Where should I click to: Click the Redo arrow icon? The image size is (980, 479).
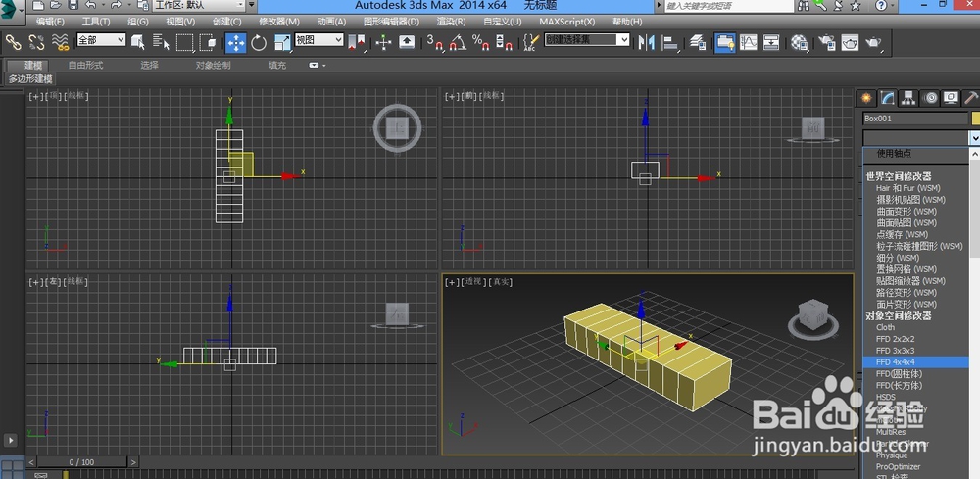coord(117,6)
